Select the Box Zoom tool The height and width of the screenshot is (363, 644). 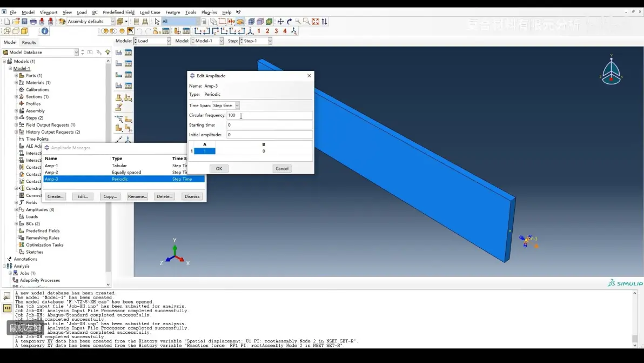pyautogui.click(x=306, y=22)
